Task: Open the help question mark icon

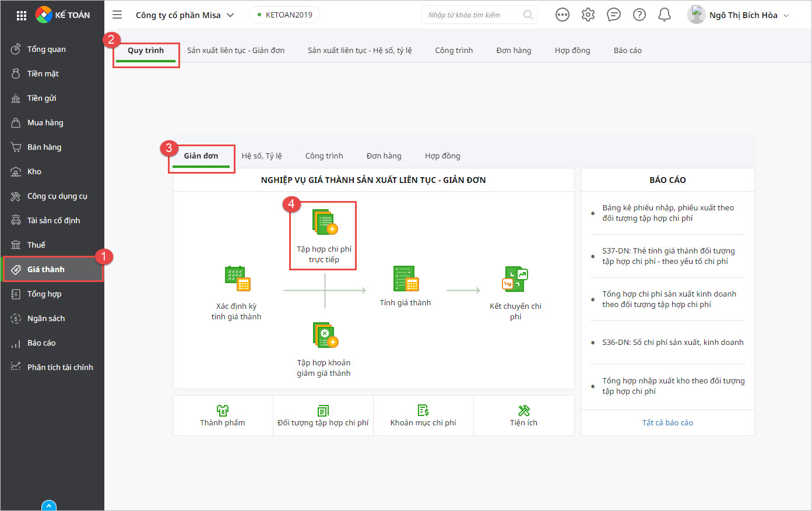Action: (639, 15)
